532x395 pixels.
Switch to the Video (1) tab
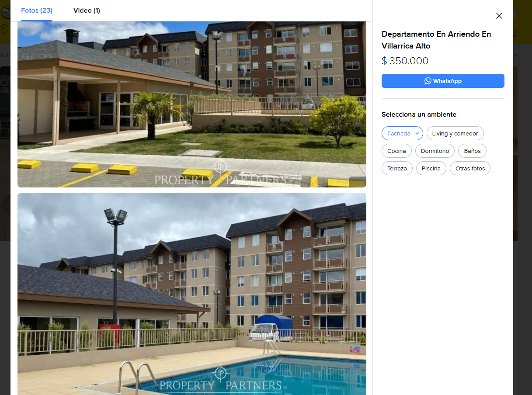click(87, 10)
